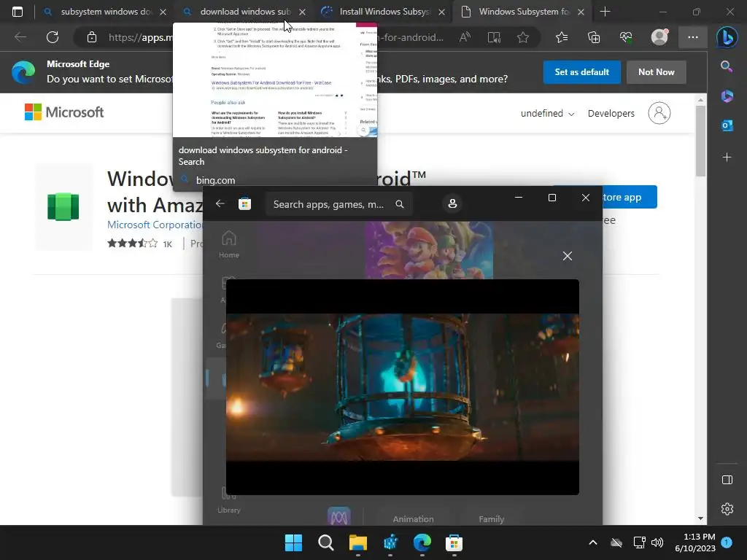Image resolution: width=747 pixels, height=560 pixels.
Task: Select the Animation genre tag
Action: [413, 519]
